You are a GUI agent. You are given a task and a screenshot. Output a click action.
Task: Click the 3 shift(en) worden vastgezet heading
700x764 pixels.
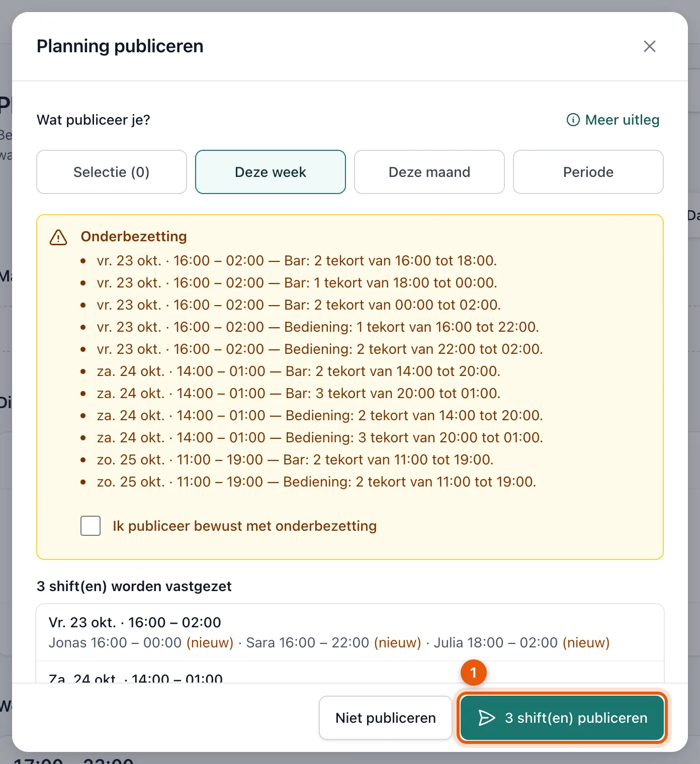(x=134, y=586)
